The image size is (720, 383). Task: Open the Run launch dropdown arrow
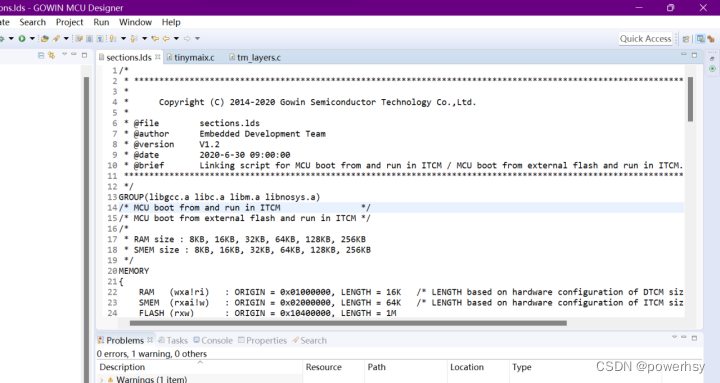(x=32, y=39)
